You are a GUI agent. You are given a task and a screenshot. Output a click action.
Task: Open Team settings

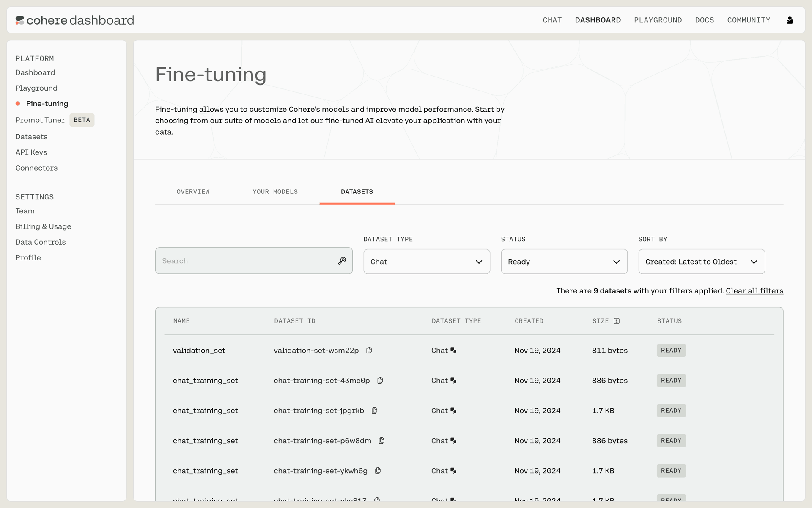(25, 211)
